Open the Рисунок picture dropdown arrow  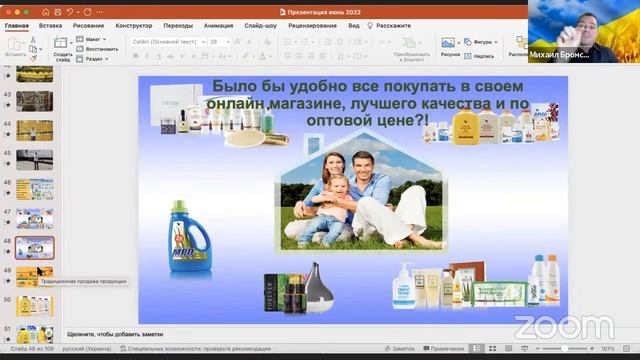pos(459,42)
